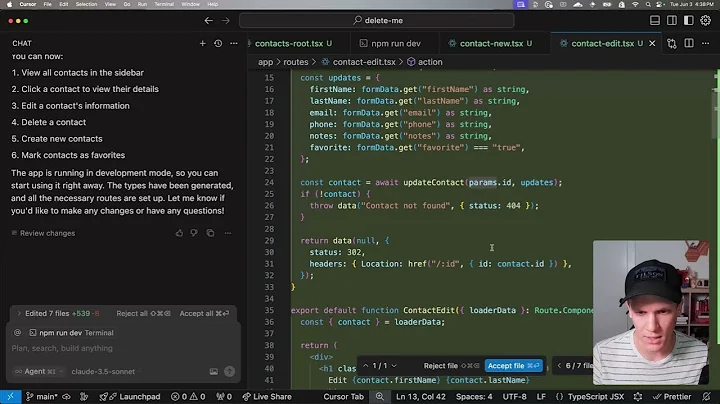This screenshot has width=720, height=404.
Task: Open editor more actions ellipsis
Action: pos(706,44)
